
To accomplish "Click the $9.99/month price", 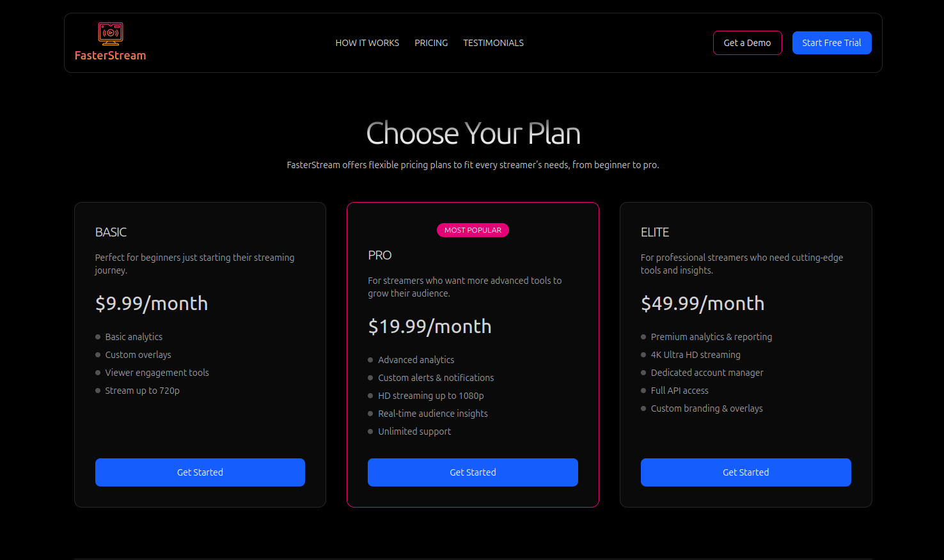I will [x=152, y=304].
